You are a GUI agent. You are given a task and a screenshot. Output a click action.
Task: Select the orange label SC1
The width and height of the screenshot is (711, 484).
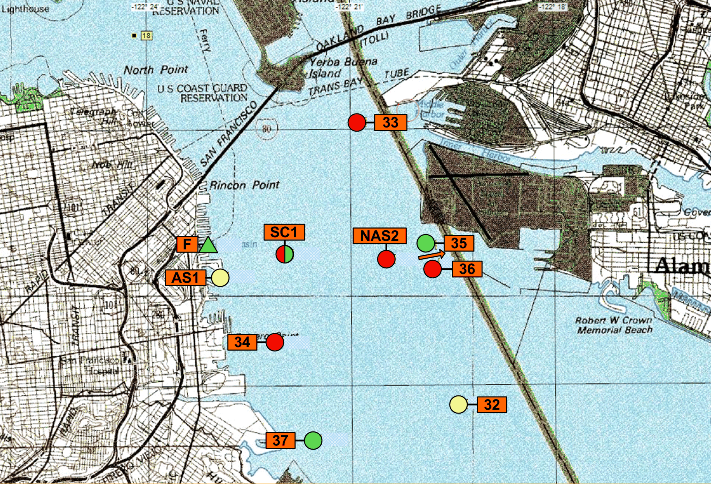(284, 232)
